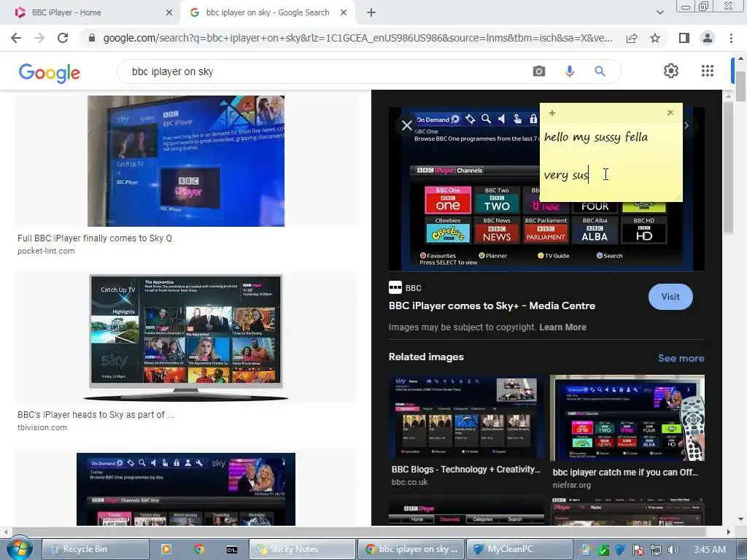Open the Windows Start menu orb
The width and height of the screenshot is (747, 560).
tap(19, 548)
